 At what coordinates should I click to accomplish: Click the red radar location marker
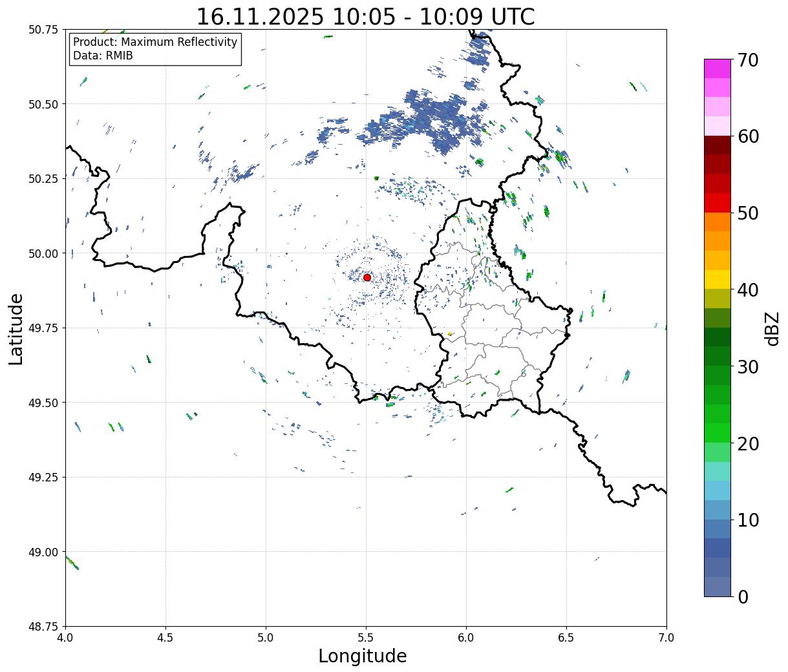[367, 277]
